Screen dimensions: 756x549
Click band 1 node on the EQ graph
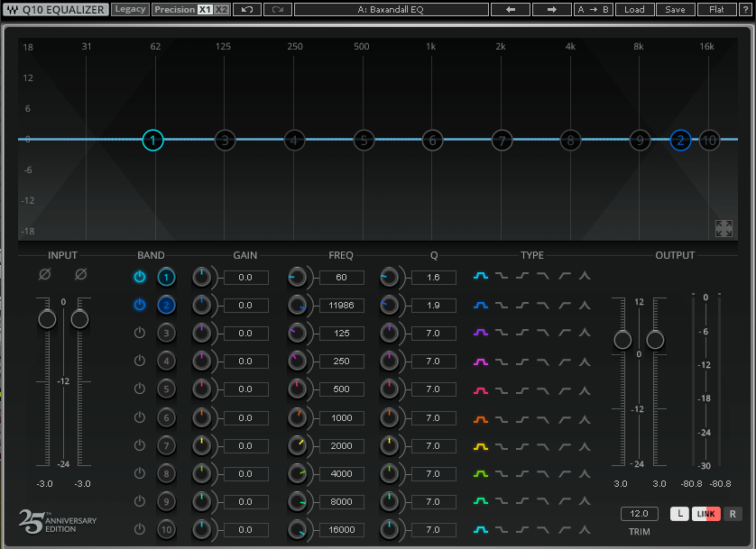[152, 140]
